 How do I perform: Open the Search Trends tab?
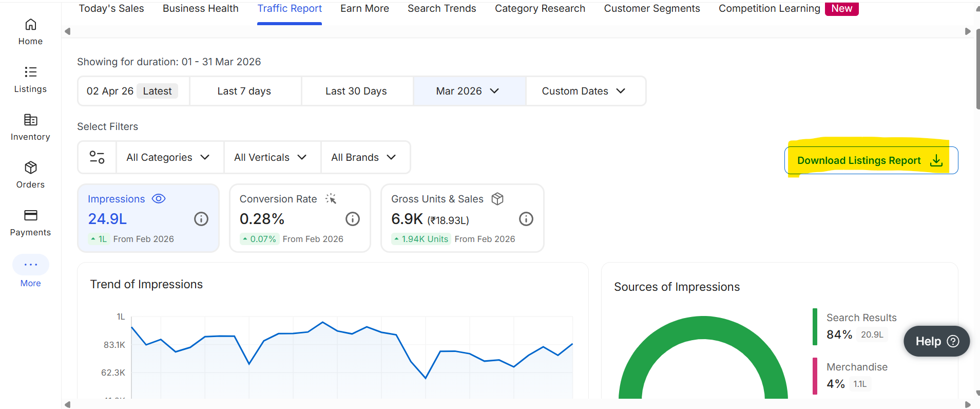click(x=442, y=9)
